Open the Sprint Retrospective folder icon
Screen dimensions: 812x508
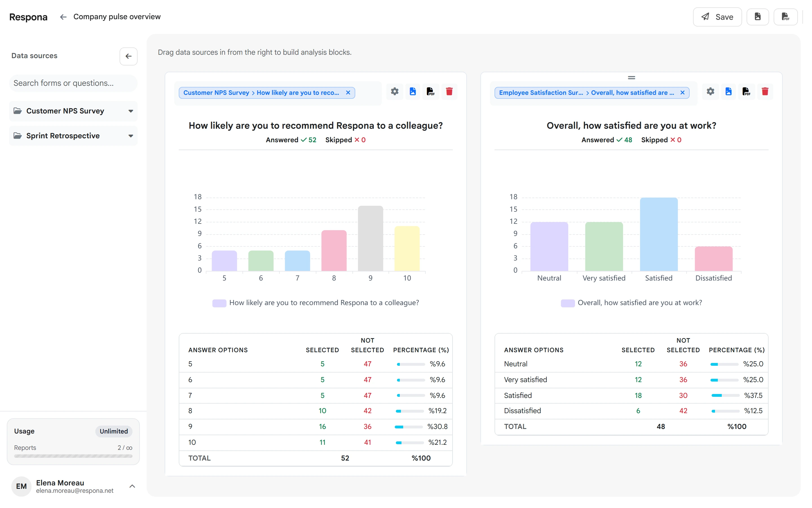coord(17,135)
